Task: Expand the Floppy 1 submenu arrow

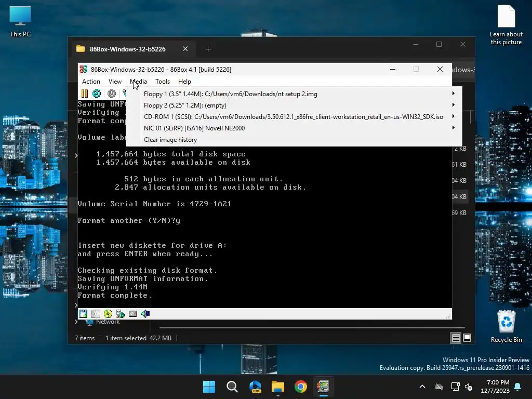Action: coord(453,94)
